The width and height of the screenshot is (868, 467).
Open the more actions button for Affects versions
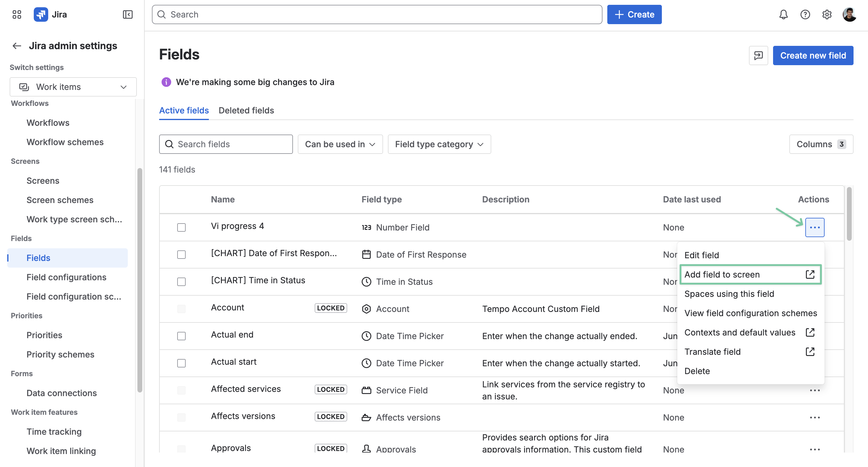click(x=814, y=418)
